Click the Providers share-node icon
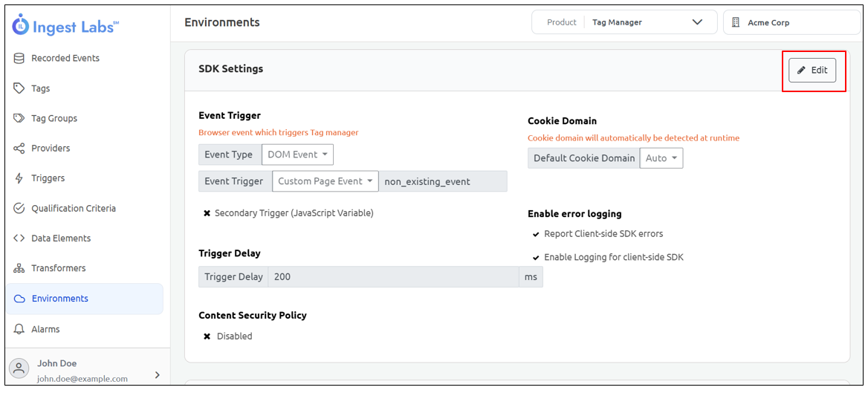Image resolution: width=868 pixels, height=393 pixels. tap(19, 149)
